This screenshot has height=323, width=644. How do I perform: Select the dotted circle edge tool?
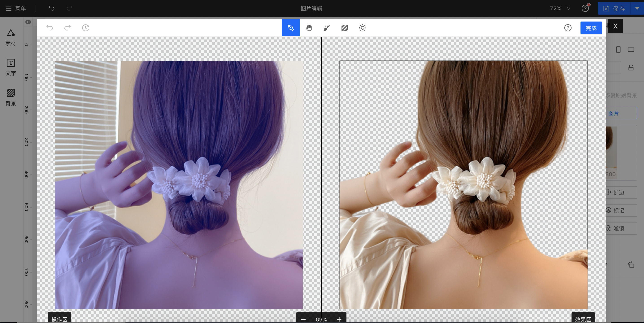[x=362, y=28]
